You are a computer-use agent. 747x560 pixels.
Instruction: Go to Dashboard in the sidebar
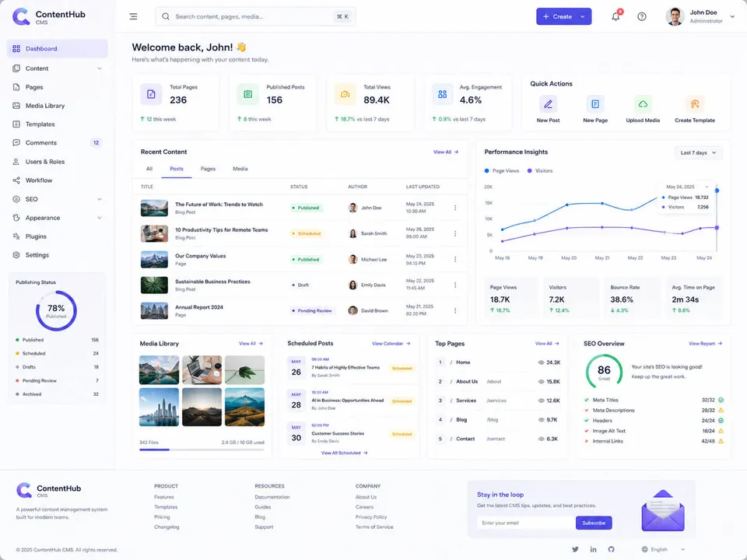[57, 48]
